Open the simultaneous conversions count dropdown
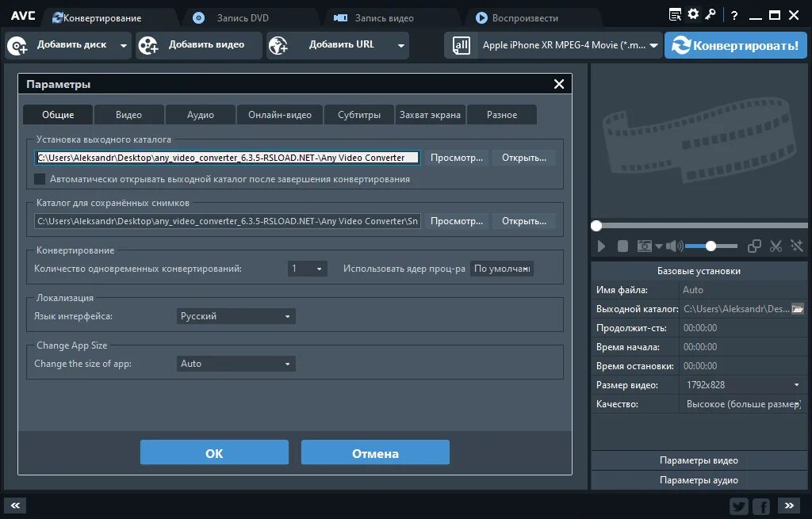This screenshot has height=519, width=812. pos(307,269)
